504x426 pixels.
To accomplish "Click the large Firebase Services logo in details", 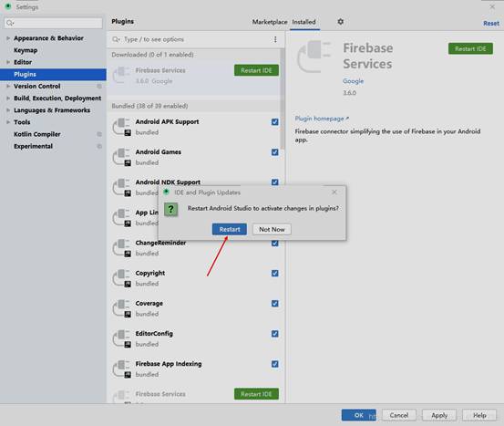I will coord(314,57).
